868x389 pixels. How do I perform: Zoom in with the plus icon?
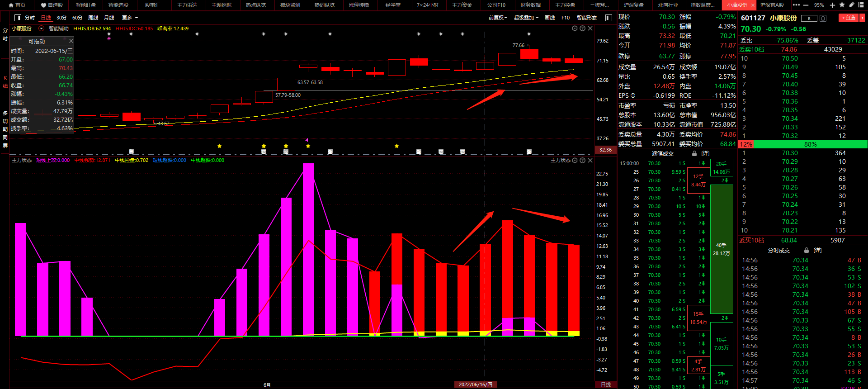point(832,5)
